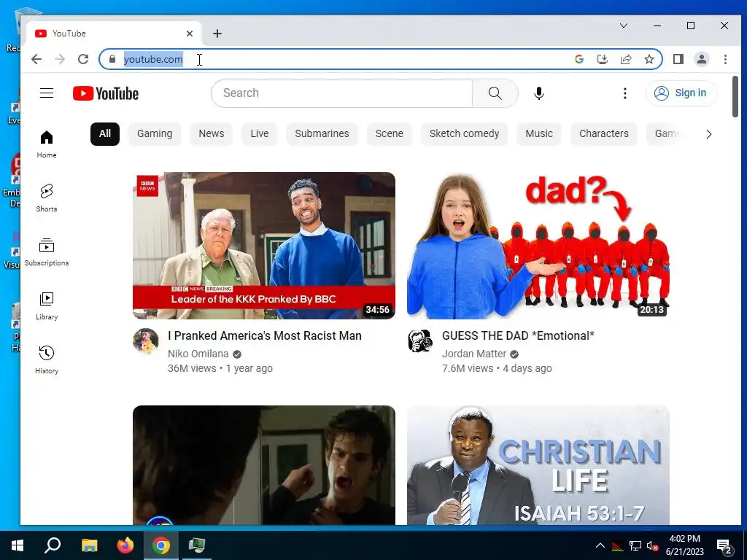This screenshot has width=747, height=560.
Task: Open Chrome's three-dot menu
Action: click(x=725, y=59)
